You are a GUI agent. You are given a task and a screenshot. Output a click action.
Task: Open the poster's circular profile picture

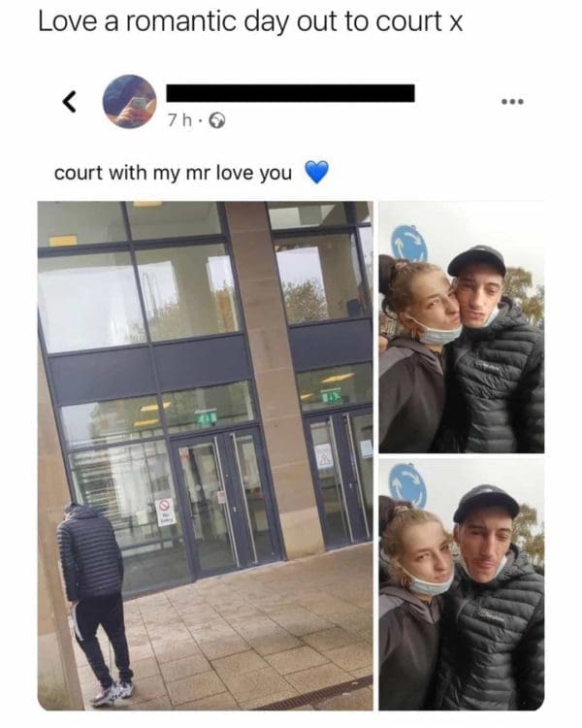[x=129, y=101]
